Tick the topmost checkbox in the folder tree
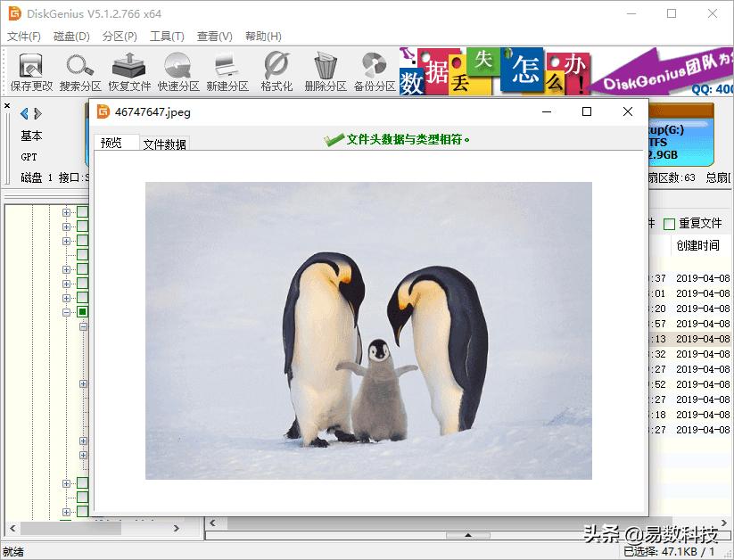734x560 pixels. pos(82,212)
